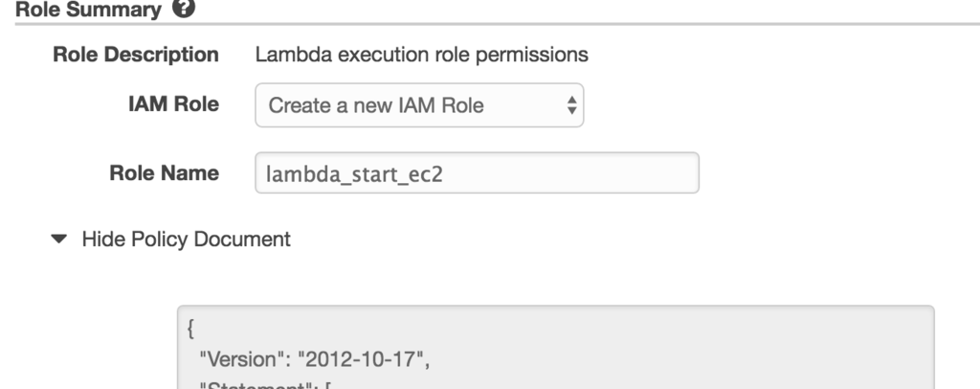This screenshot has width=980, height=389.
Task: Click the Role Description label
Action: point(134,55)
